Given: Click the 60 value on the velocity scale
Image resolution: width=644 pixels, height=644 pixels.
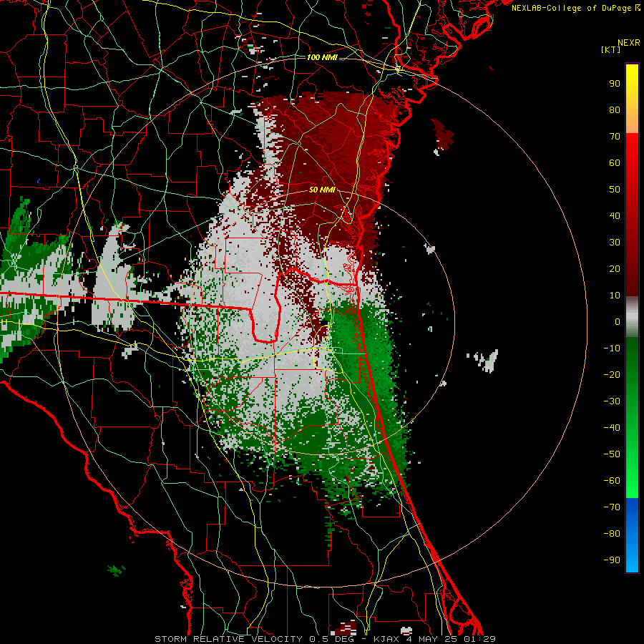Looking at the screenshot, I should pos(615,163).
